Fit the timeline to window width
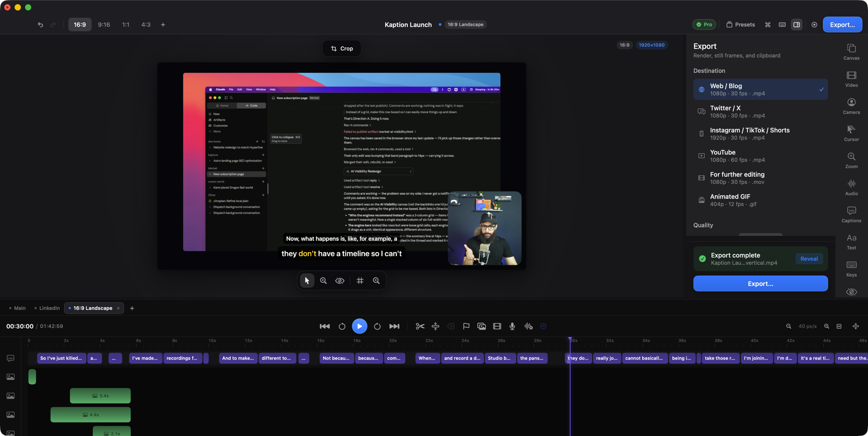This screenshot has height=436, width=868. tap(839, 326)
